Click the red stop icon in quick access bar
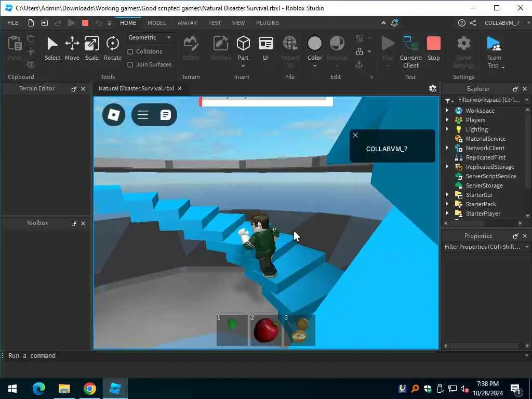532x399 pixels. 85,23
